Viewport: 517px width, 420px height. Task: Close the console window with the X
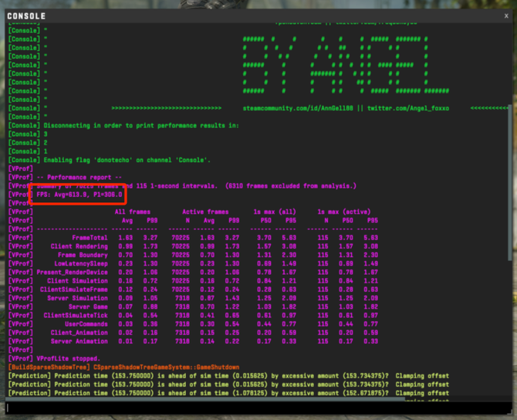tap(506, 15)
